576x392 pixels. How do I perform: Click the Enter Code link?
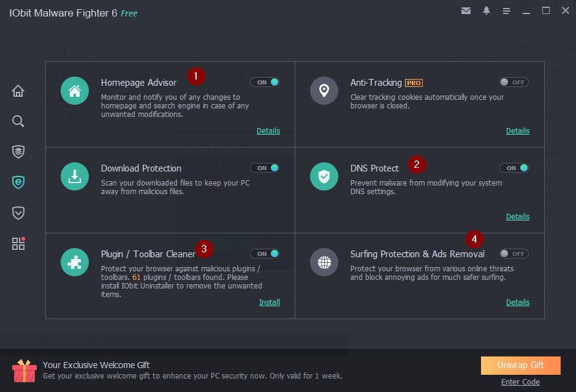click(520, 382)
